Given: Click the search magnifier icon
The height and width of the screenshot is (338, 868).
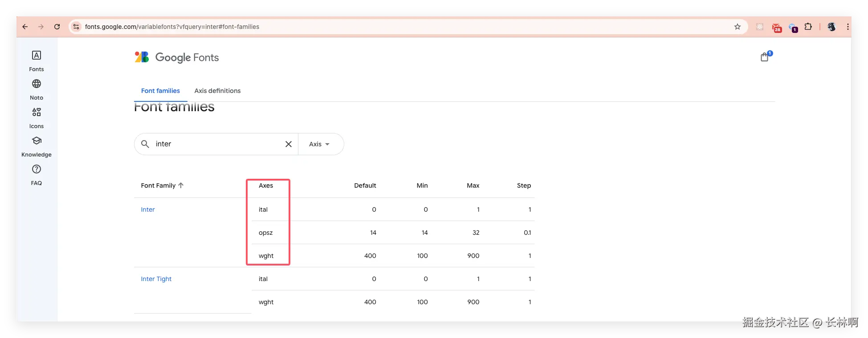Looking at the screenshot, I should pyautogui.click(x=145, y=144).
